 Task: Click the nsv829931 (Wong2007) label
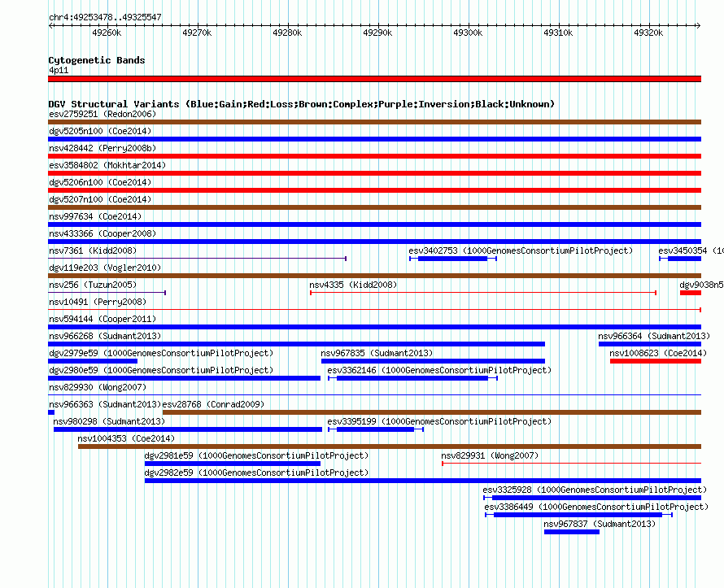490,455
